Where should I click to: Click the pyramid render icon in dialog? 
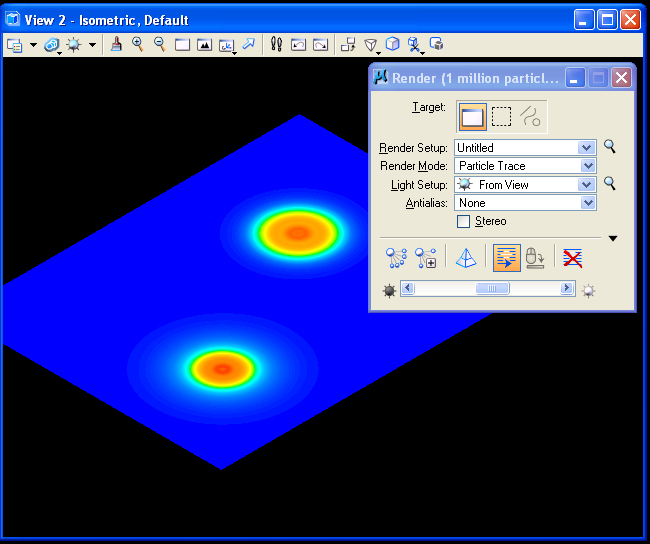[x=466, y=258]
